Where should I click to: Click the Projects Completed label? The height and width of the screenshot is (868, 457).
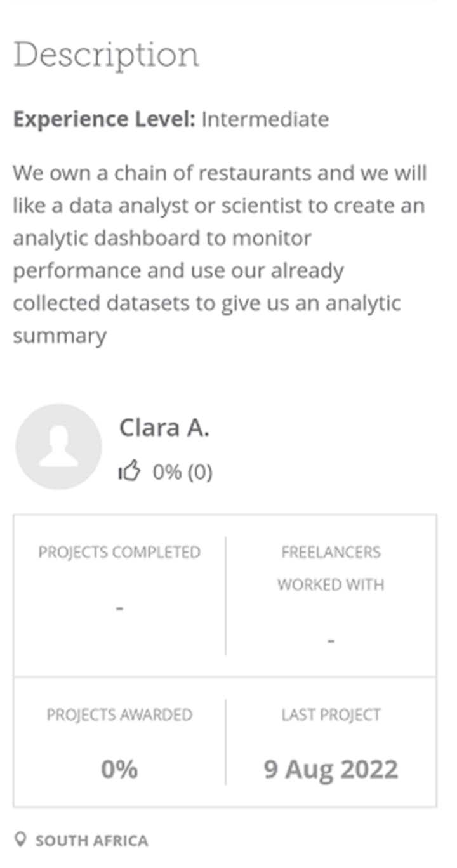coord(119,552)
